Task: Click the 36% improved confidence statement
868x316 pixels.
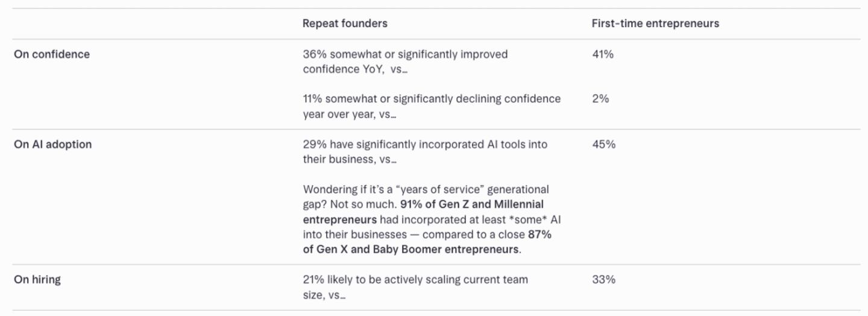Action: tap(405, 54)
